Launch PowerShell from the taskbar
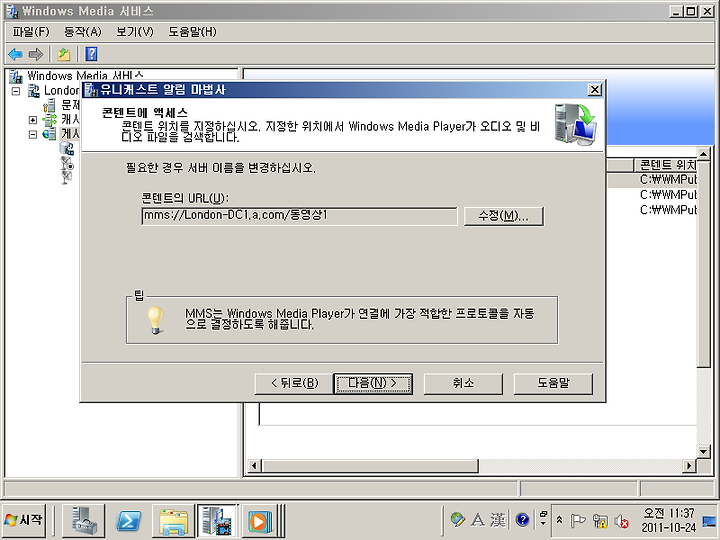 [129, 521]
